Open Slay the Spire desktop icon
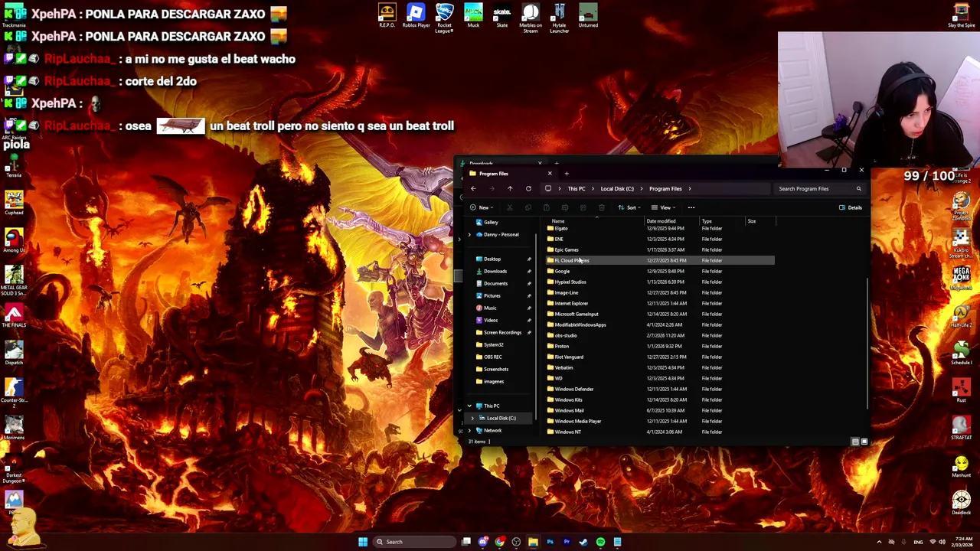The width and height of the screenshot is (980, 551). 962,16
